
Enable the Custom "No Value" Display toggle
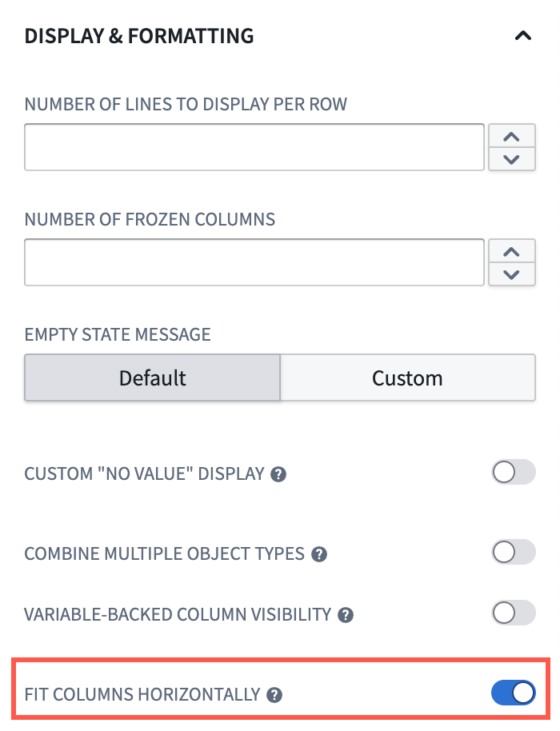(513, 472)
